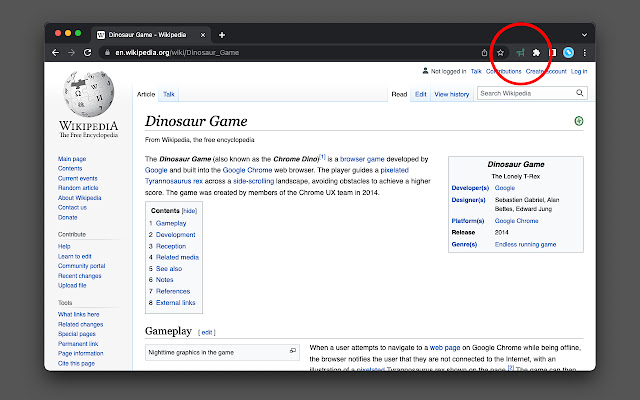Close the Dinosaur Game Wikipedia tab
Screen dimensions: 640x400
pyautogui.click(x=203, y=35)
